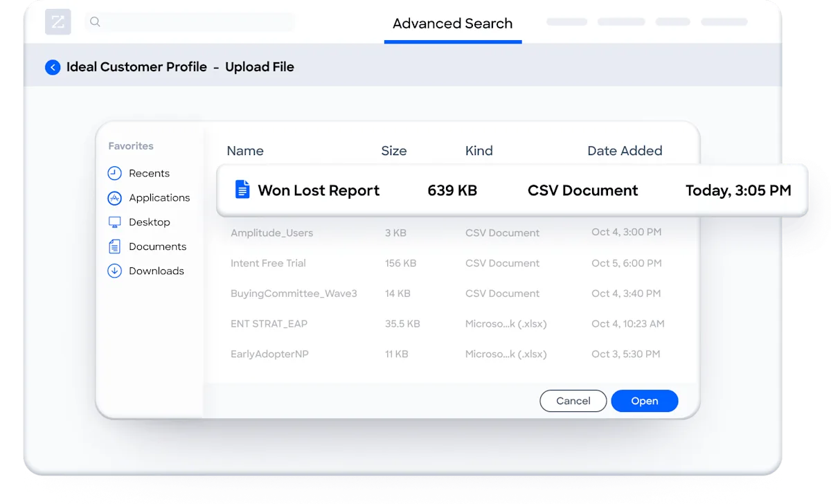This screenshot has width=831, height=504.
Task: Click the Recents clock icon
Action: coord(115,173)
